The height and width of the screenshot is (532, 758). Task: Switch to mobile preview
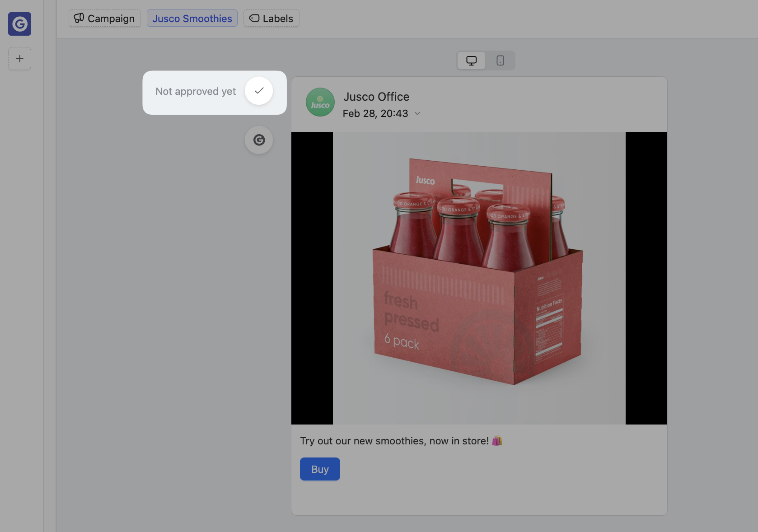point(500,61)
